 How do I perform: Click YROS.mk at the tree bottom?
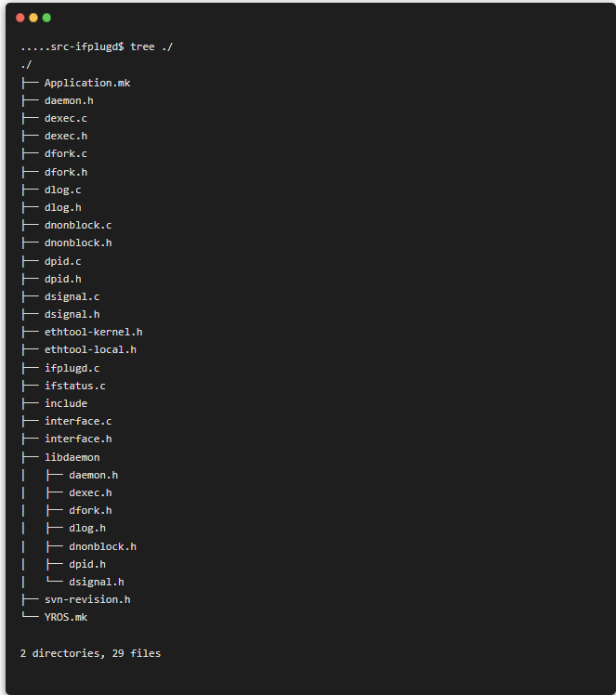click(x=66, y=617)
